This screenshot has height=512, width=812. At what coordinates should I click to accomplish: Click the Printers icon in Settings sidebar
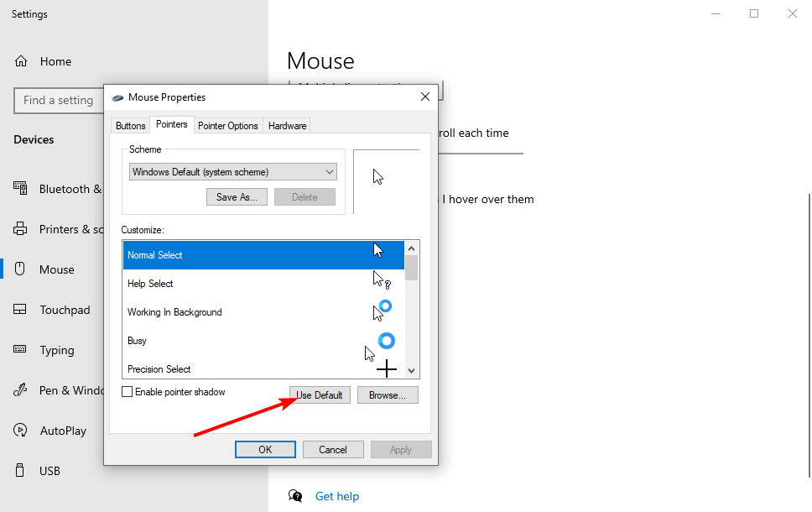pyautogui.click(x=20, y=228)
